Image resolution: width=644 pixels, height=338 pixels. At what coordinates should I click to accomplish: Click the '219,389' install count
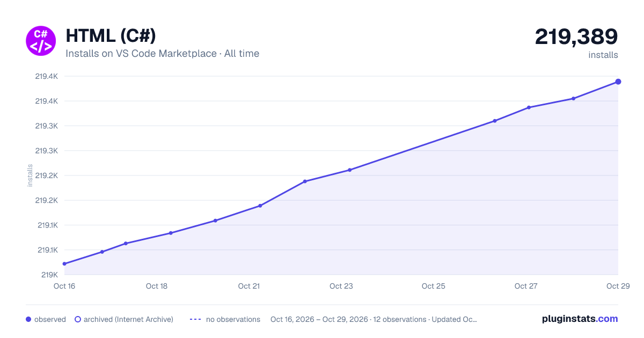tap(576, 36)
